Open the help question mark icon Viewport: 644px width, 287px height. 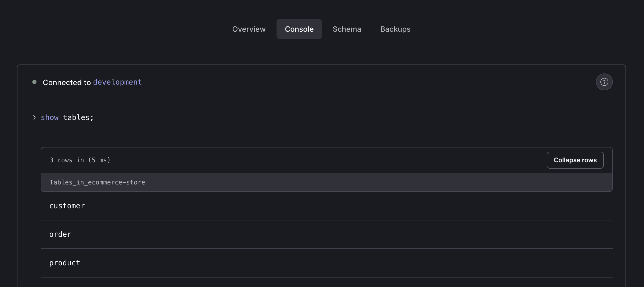click(x=604, y=82)
